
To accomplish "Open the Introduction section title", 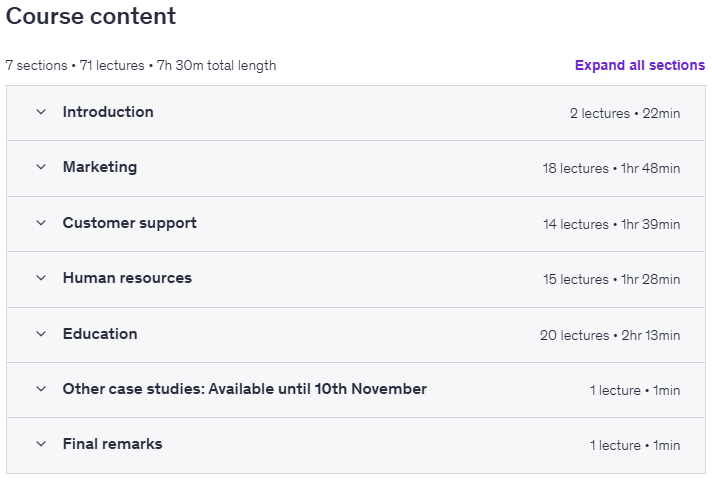I will pos(108,112).
